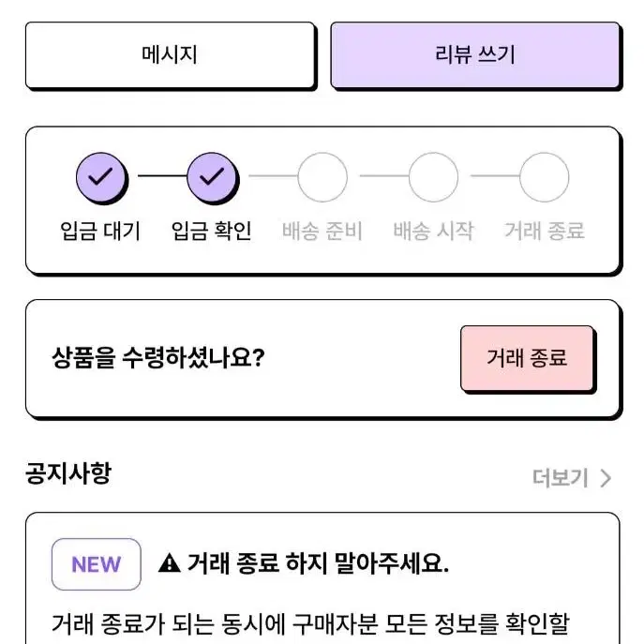644x644 pixels.
Task: Open the 메시지 button
Action: point(170,55)
